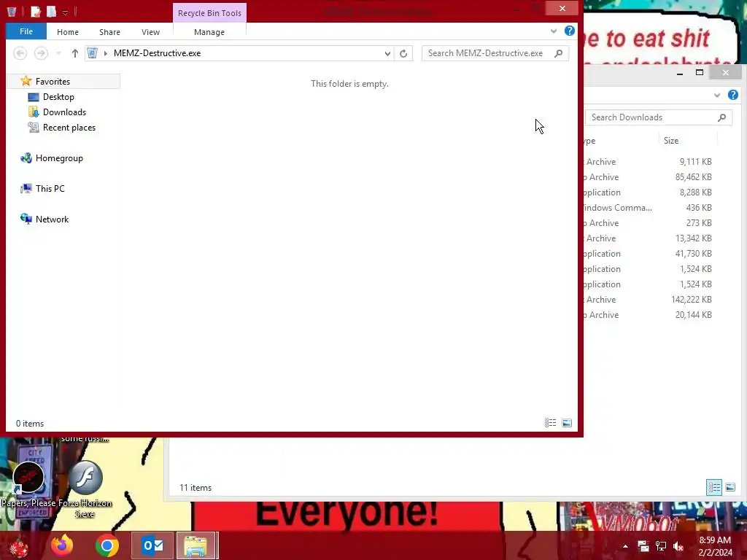The width and height of the screenshot is (747, 560).
Task: Open Action Center tray icon
Action: click(643, 546)
